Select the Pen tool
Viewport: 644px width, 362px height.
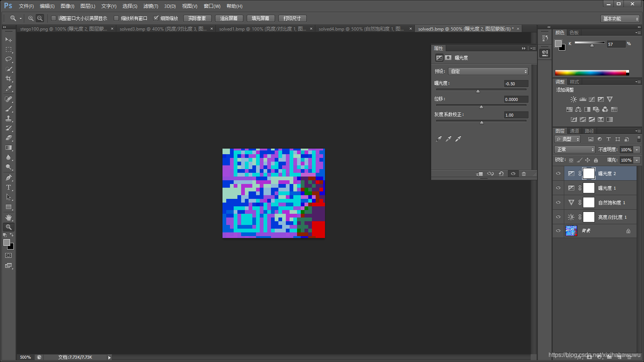[9, 178]
